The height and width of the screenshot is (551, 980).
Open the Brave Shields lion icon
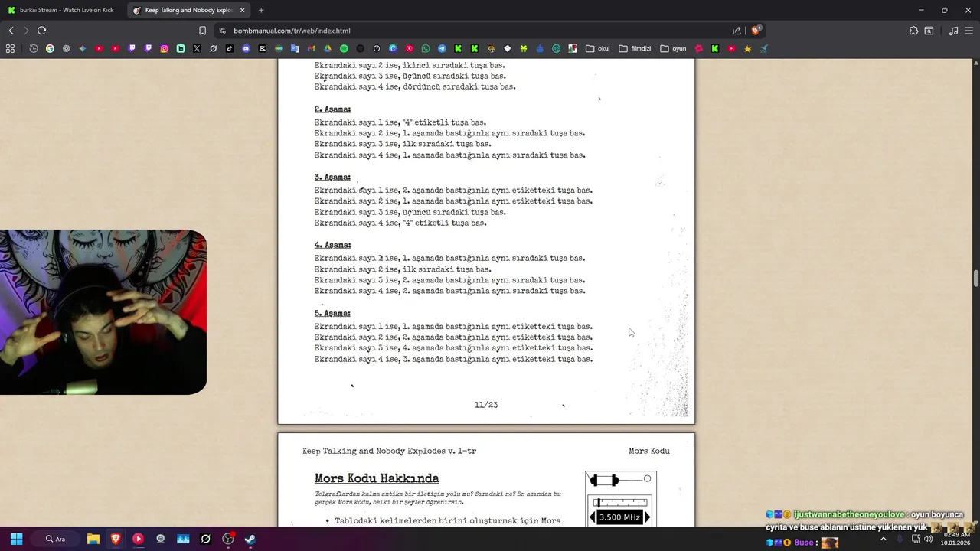point(756,31)
